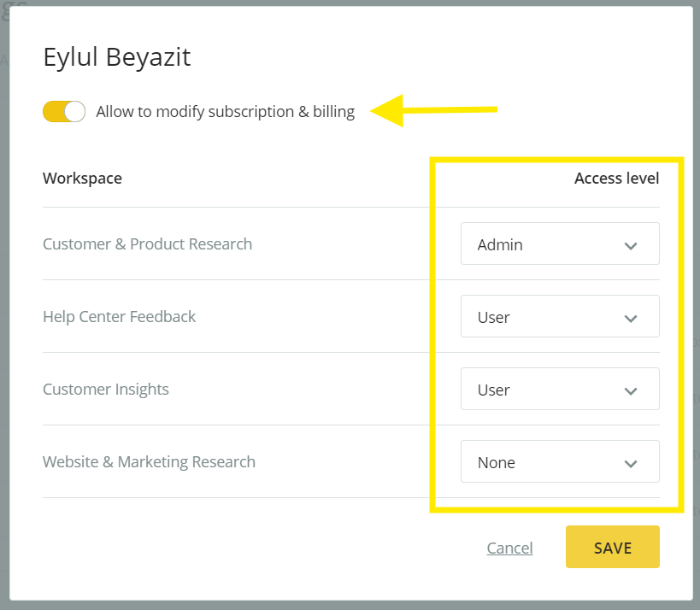This screenshot has width=700, height=610.
Task: Open the Customer & Product Research workspace
Action: point(147,244)
